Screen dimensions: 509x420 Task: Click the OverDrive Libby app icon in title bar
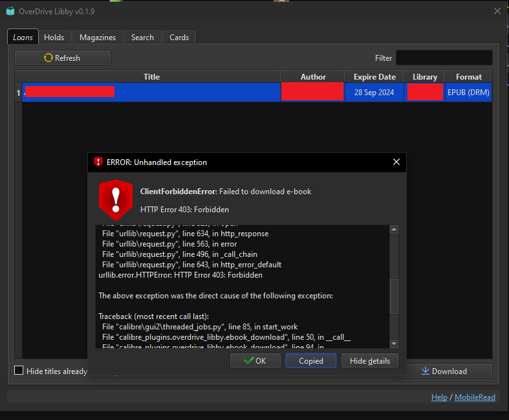(x=10, y=12)
